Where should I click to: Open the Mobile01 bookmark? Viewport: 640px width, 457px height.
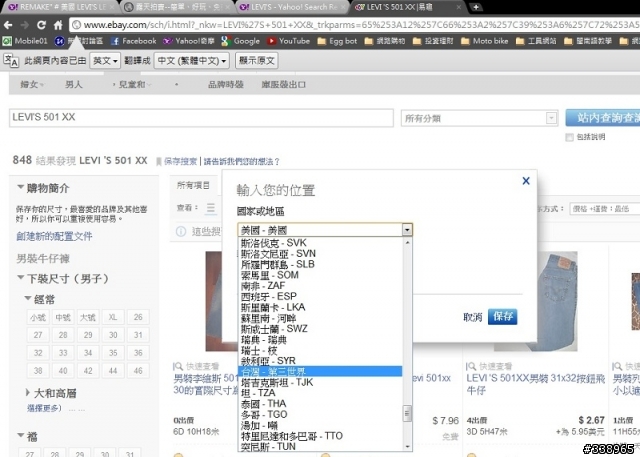25,41
